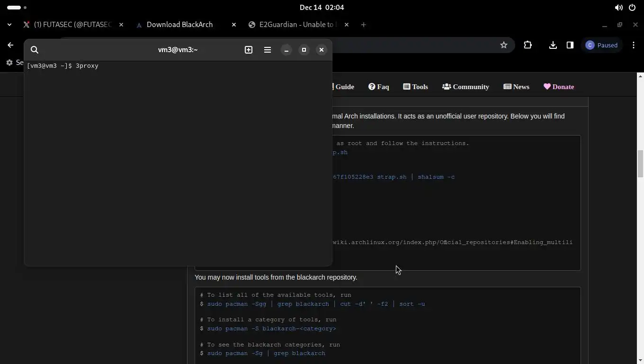This screenshot has height=364, width=644.
Task: Go back in the browser
Action: [x=10, y=45]
